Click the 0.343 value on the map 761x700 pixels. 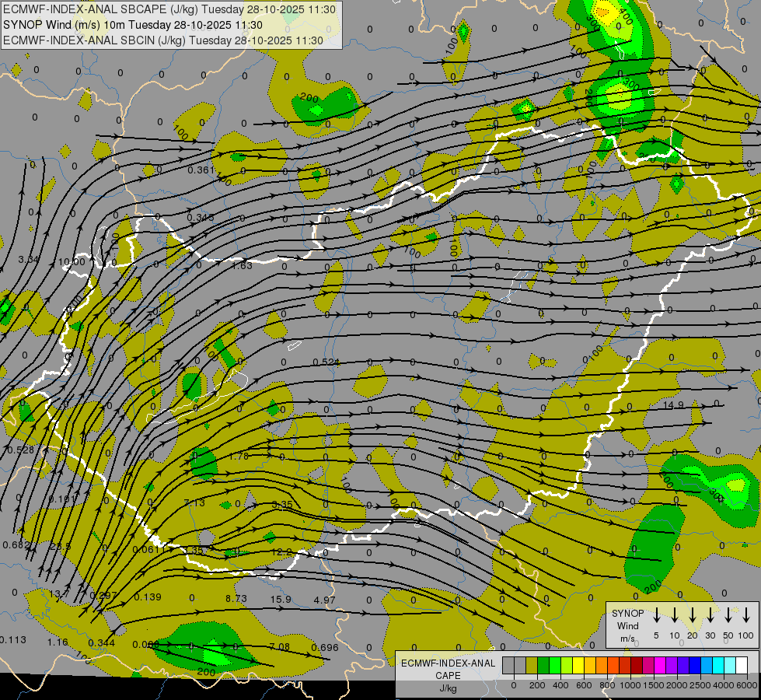pos(201,217)
